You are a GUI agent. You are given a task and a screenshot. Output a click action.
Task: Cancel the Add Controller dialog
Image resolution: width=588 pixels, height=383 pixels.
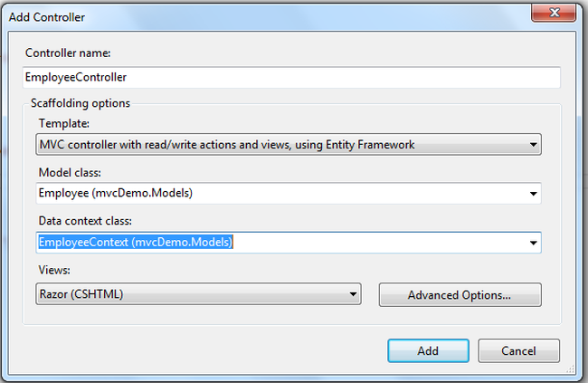click(518, 350)
